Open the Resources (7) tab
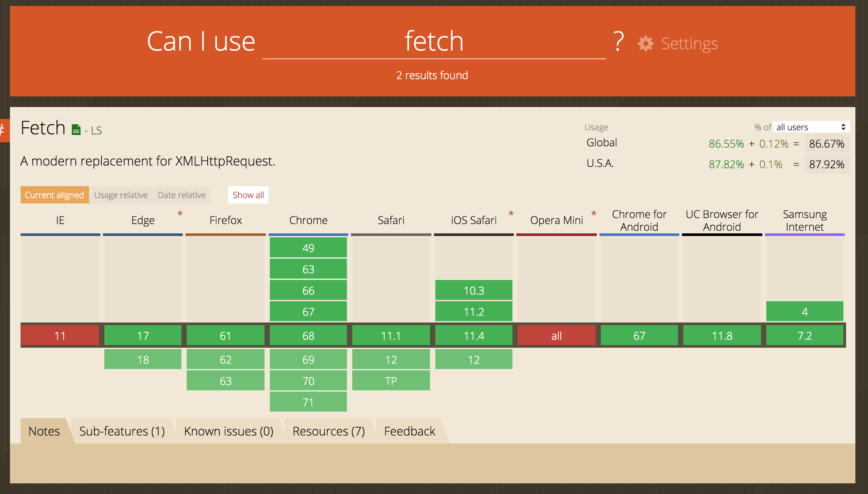Viewport: 868px width, 494px height. [x=328, y=431]
